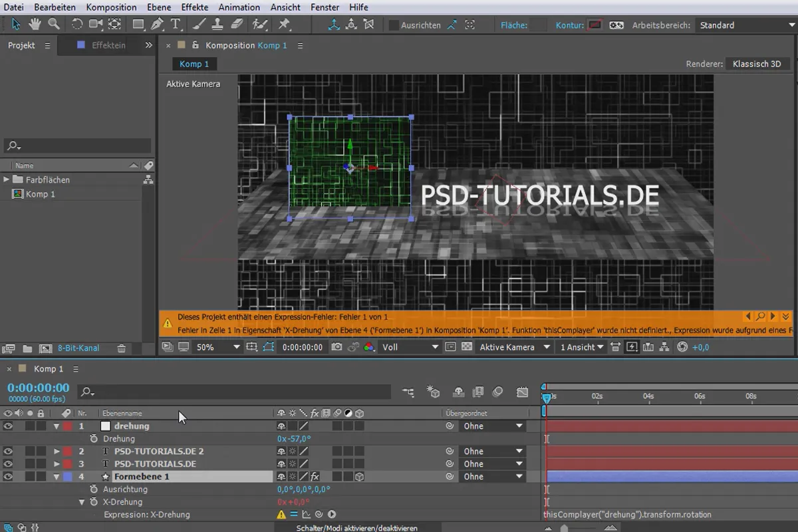Select the Rectangle shape tool
This screenshot has width=798, height=532.
pyautogui.click(x=138, y=25)
